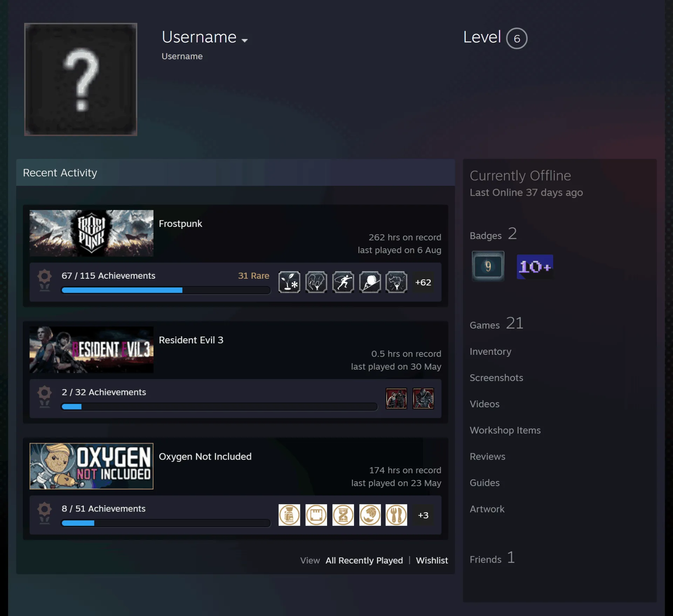Open the Frostpunk game banner
Viewport: 673px width, 616px height.
[x=91, y=233]
